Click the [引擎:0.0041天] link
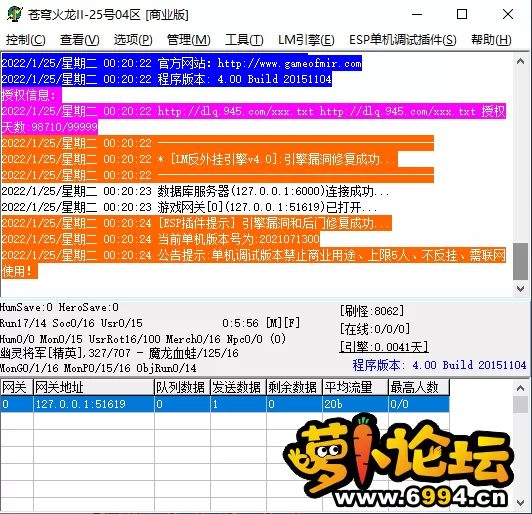This screenshot has width=532, height=514. click(384, 347)
